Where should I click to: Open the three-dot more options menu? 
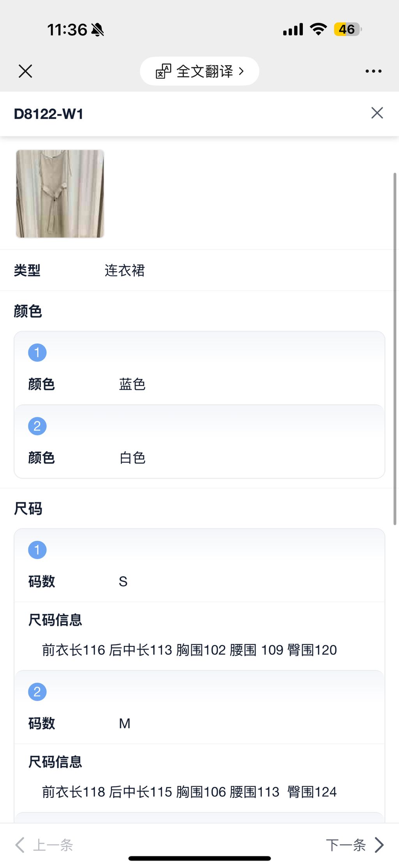(373, 71)
